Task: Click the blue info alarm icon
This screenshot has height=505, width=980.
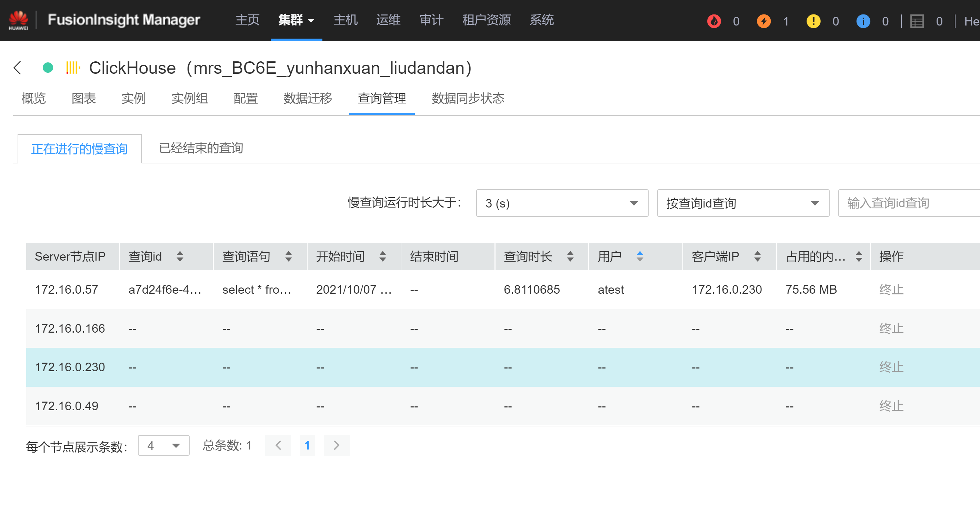Action: click(863, 21)
